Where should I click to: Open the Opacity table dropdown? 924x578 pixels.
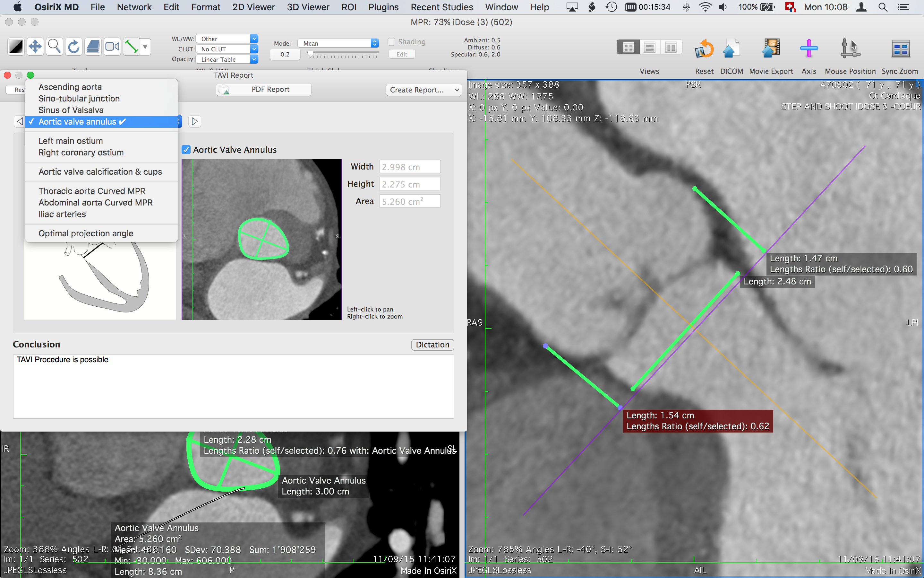tap(227, 59)
